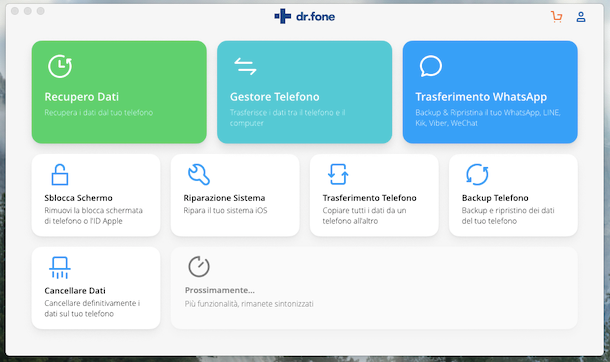
Task: Click the 'Prossimamente...' label
Action: (x=219, y=290)
